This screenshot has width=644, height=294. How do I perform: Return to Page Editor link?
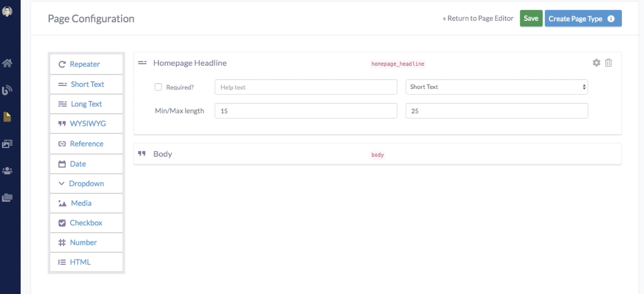[478, 18]
